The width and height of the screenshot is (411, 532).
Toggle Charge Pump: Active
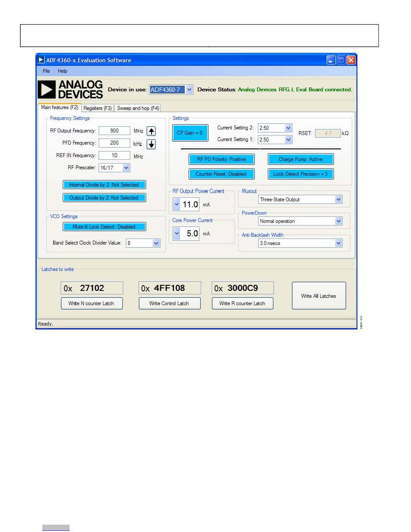pos(301,159)
